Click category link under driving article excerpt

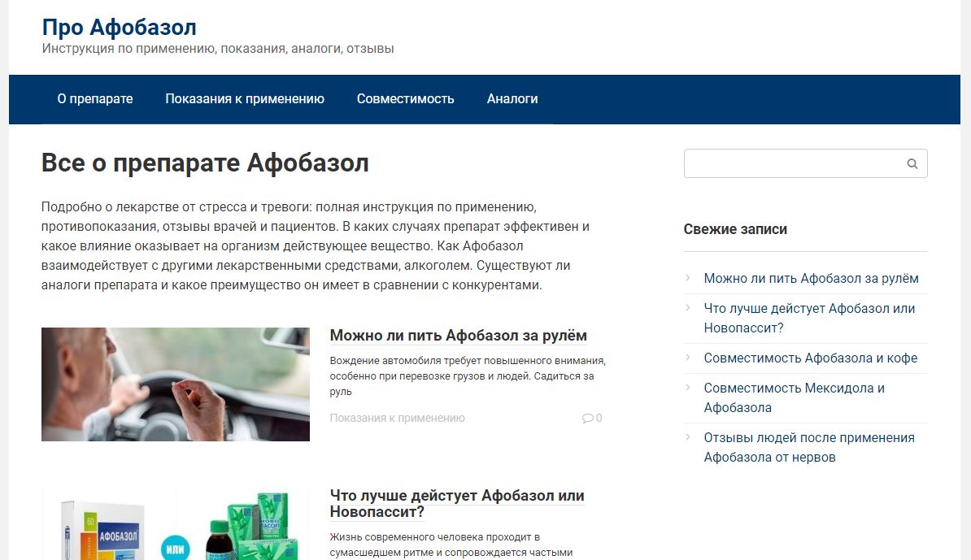click(397, 419)
